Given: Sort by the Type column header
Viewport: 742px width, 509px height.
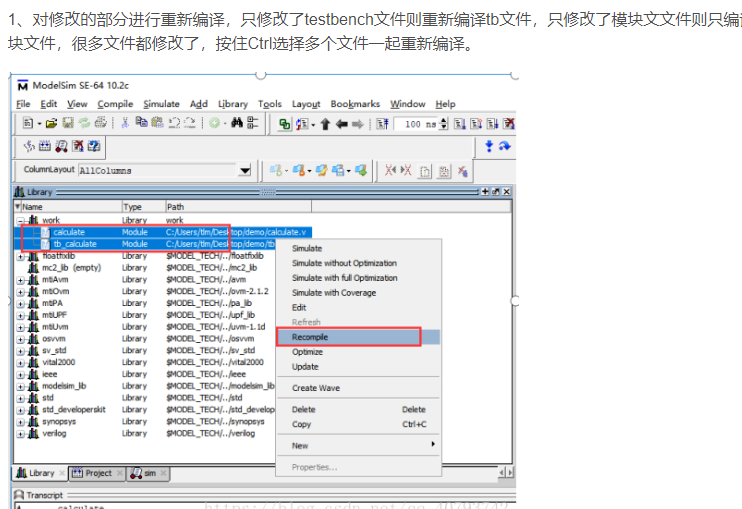Looking at the screenshot, I should click(x=143, y=207).
